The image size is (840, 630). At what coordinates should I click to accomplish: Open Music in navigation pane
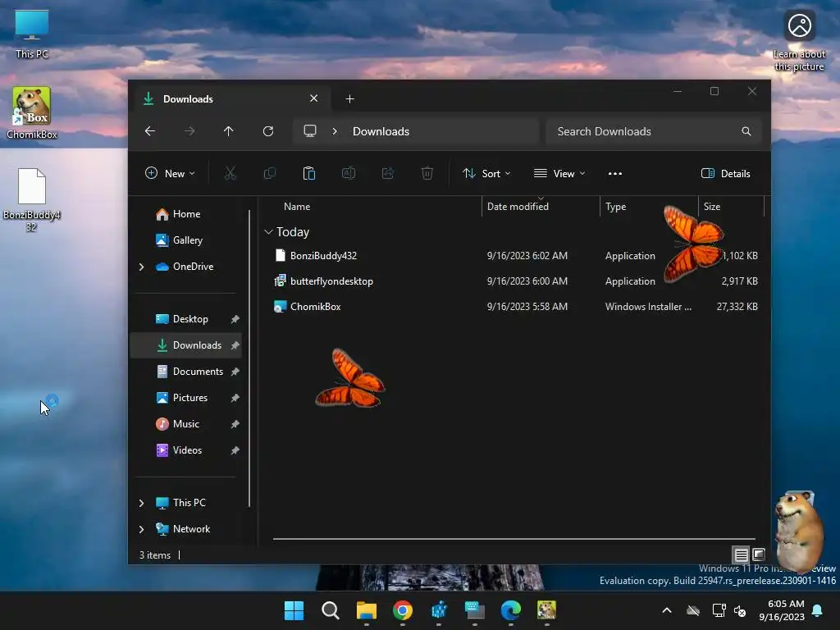coord(186,424)
